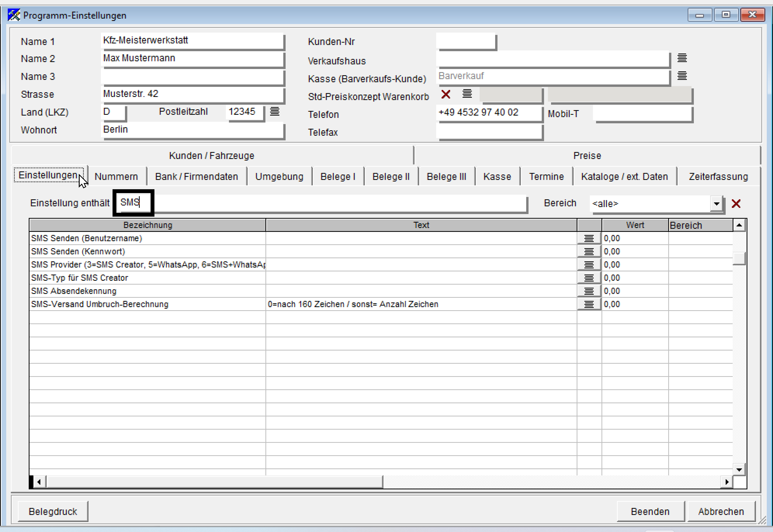Click the Wert column header
Screen dimensions: 773x532
point(635,225)
